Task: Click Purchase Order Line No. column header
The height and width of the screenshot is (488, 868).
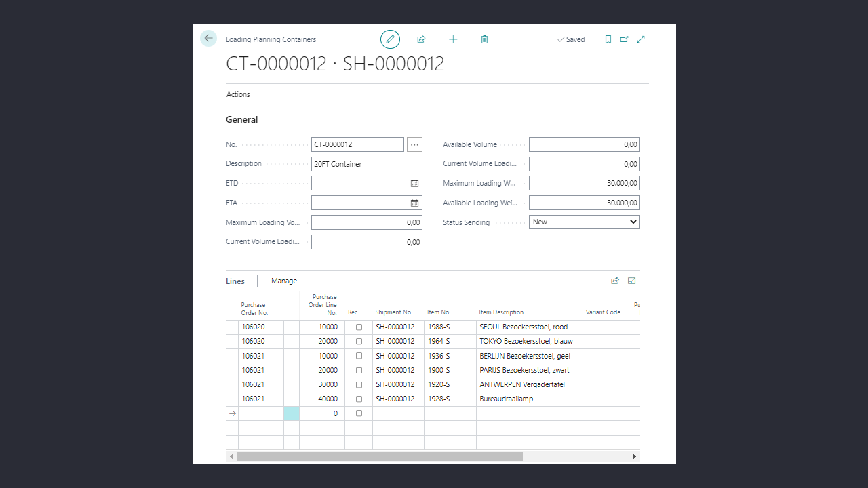Action: 322,305
